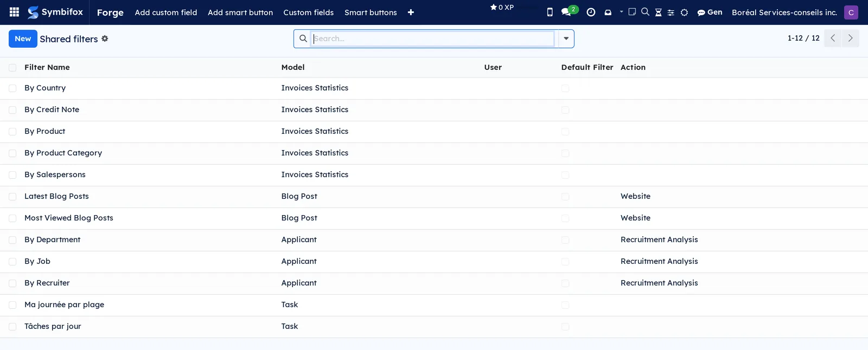This screenshot has width=868, height=350.
Task: Click the sticky note icon
Action: click(x=632, y=12)
